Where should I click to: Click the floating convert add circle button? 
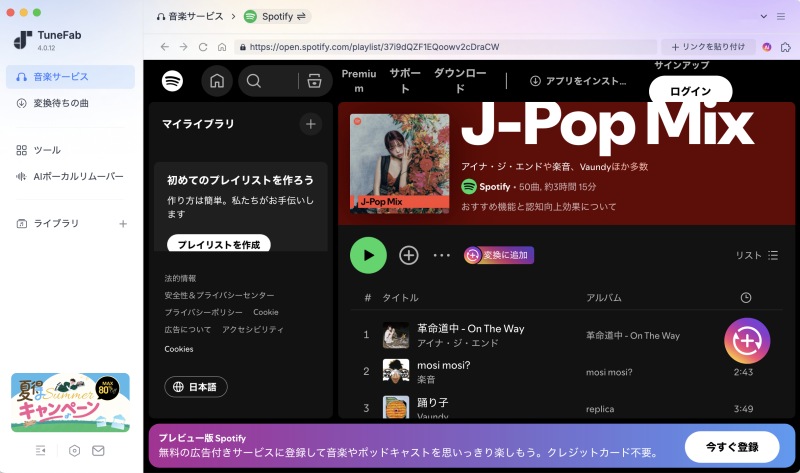(747, 341)
